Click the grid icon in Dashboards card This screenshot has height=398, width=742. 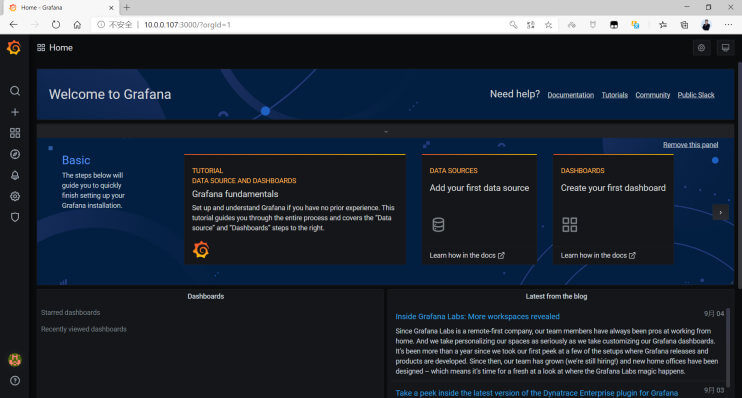tap(569, 224)
